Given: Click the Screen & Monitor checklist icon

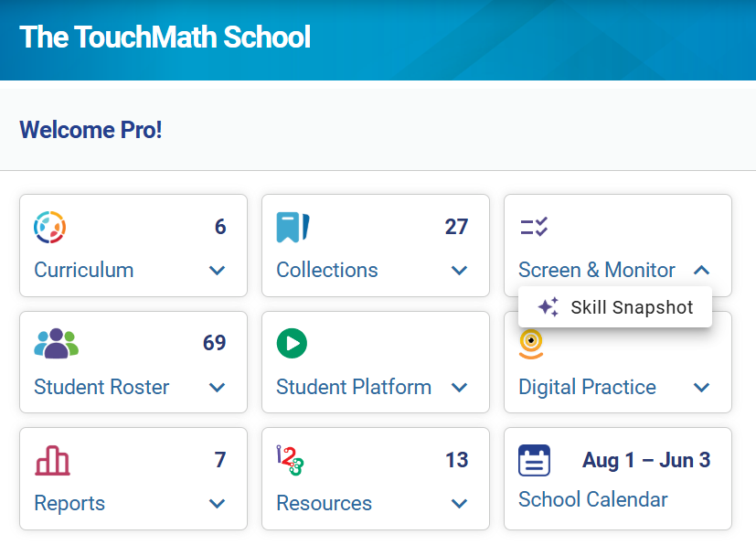Looking at the screenshot, I should (x=534, y=227).
